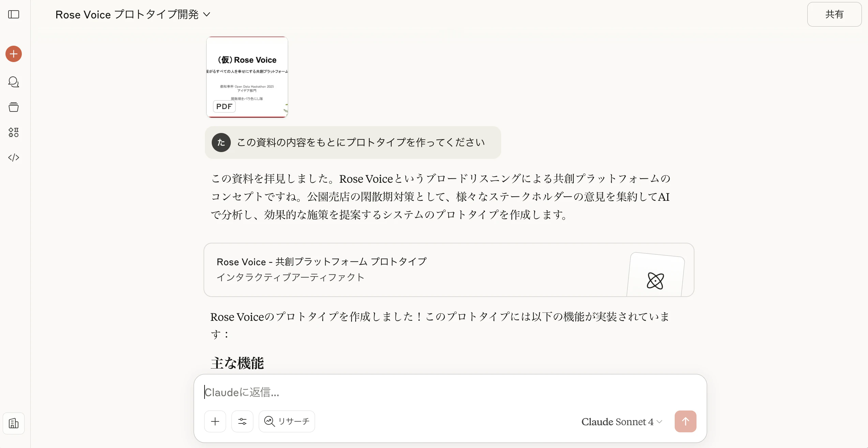The width and height of the screenshot is (868, 448).
Task: Toggle the sidebar panel icon
Action: click(14, 14)
